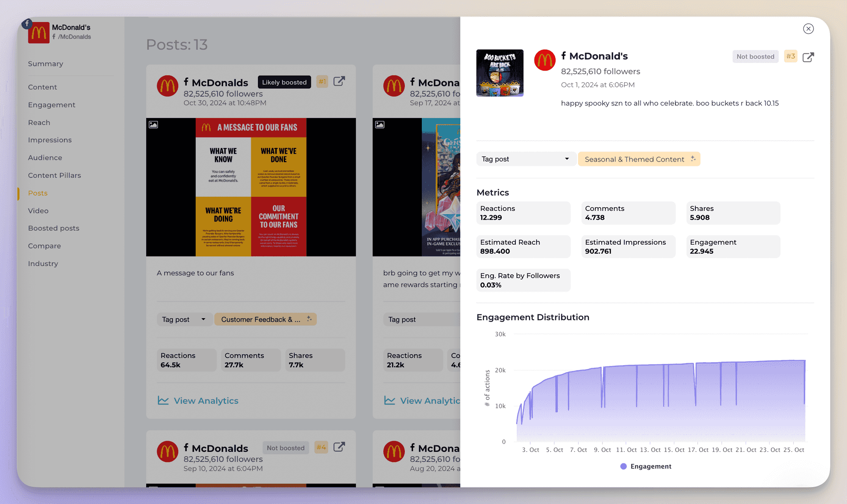
Task: Select the Shares 5.908 metric card
Action: coord(733,213)
